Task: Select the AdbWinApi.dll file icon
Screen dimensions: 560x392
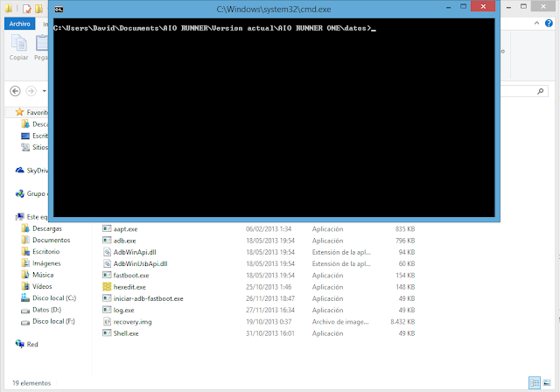Action: 107,252
